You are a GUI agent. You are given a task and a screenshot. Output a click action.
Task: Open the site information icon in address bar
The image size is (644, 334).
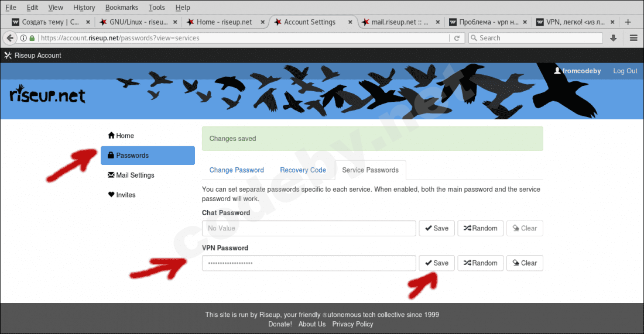24,38
